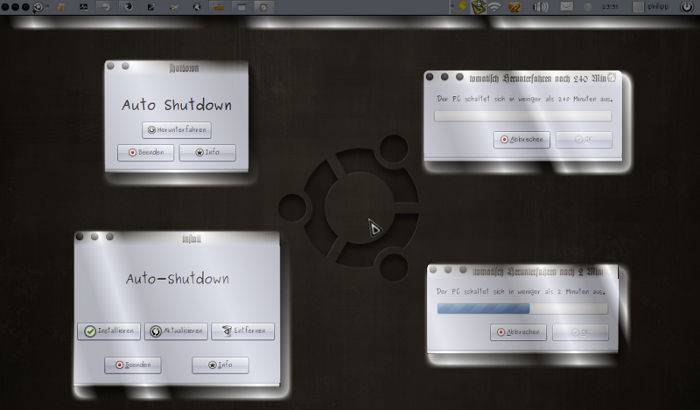Click the shutdown window title bar text
This screenshot has width=700, height=410.
184,68
